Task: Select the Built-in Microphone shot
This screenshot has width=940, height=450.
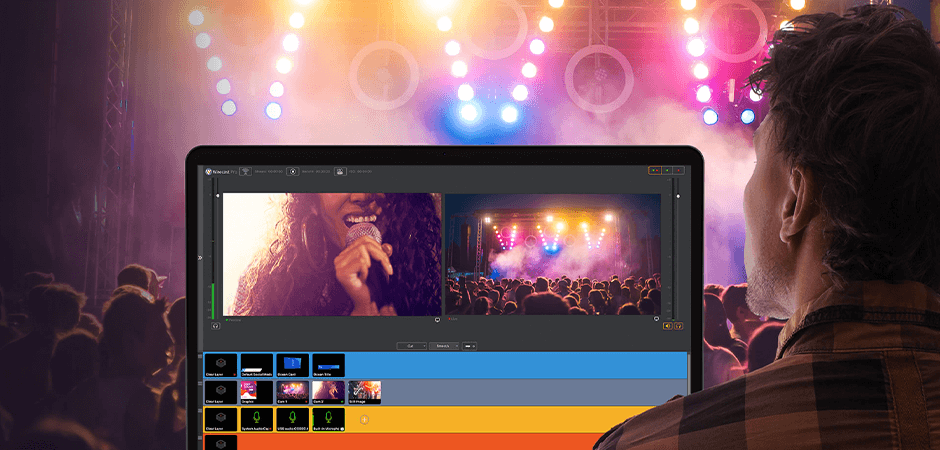Action: (329, 419)
